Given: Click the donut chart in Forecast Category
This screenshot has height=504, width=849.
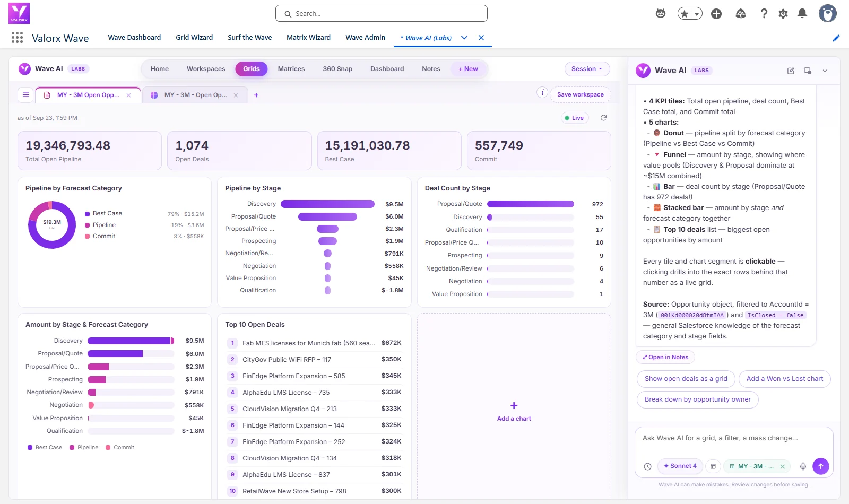Looking at the screenshot, I should [52, 225].
